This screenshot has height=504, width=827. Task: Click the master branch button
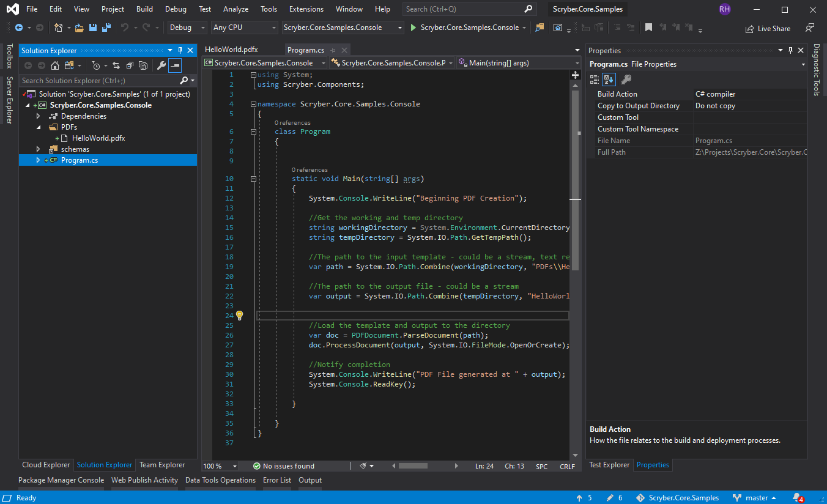click(x=754, y=498)
